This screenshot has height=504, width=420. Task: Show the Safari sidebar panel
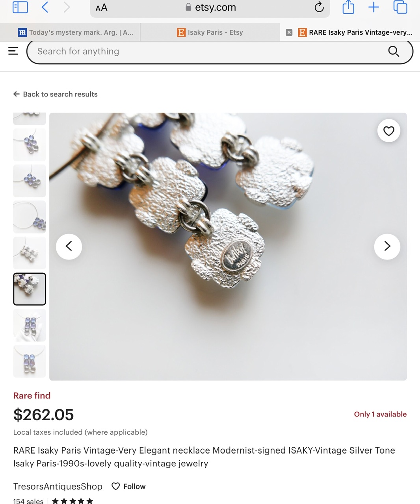20,7
